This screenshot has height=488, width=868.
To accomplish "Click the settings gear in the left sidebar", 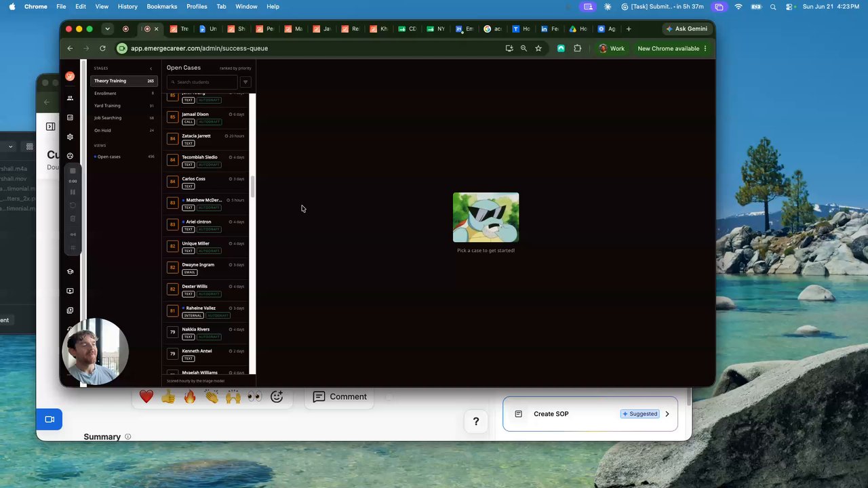I will pos(70,137).
